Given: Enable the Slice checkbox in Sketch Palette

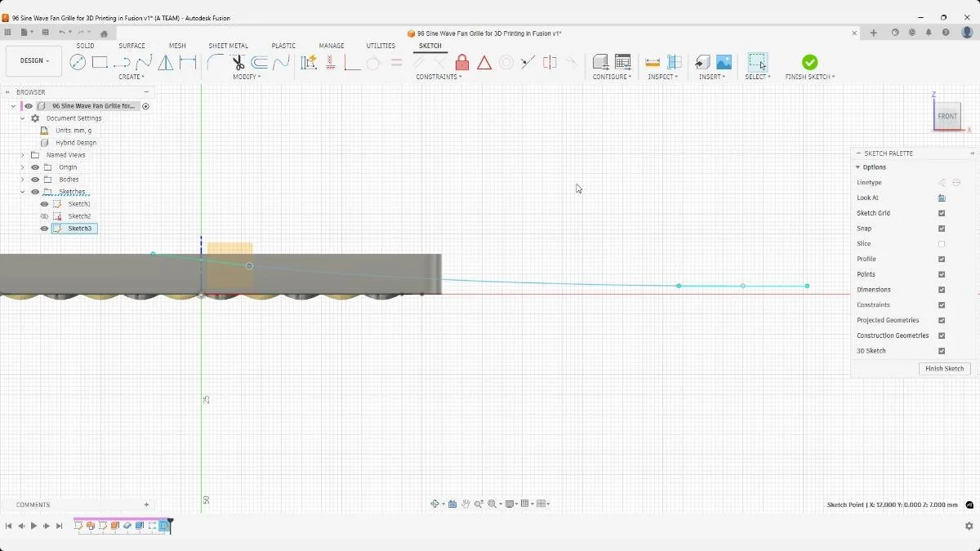Looking at the screenshot, I should coord(942,243).
